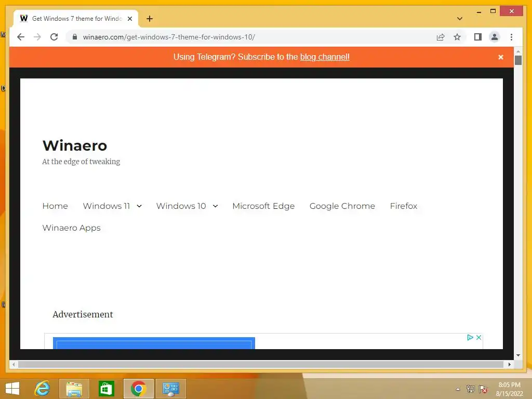Image resolution: width=532 pixels, height=399 pixels.
Task: Go back to the previous page
Action: pos(21,37)
